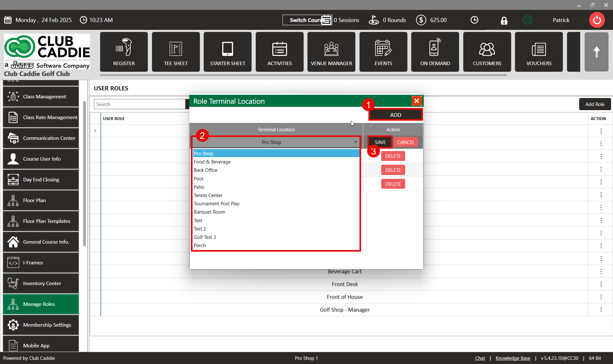Open the Knowledge Base link

(x=513, y=358)
